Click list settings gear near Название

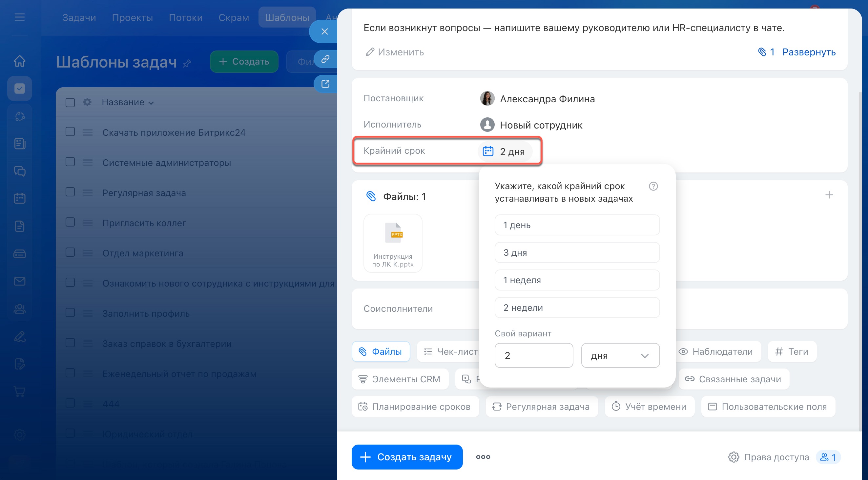[x=87, y=102]
